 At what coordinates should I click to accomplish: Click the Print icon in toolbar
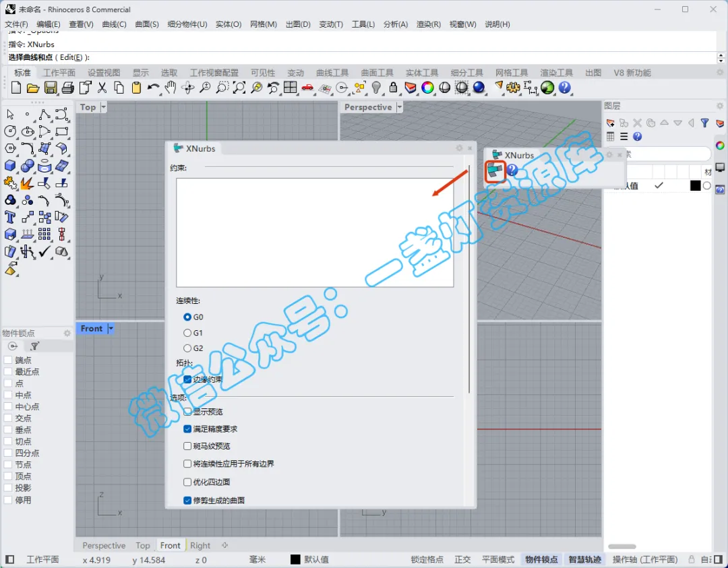tap(68, 88)
